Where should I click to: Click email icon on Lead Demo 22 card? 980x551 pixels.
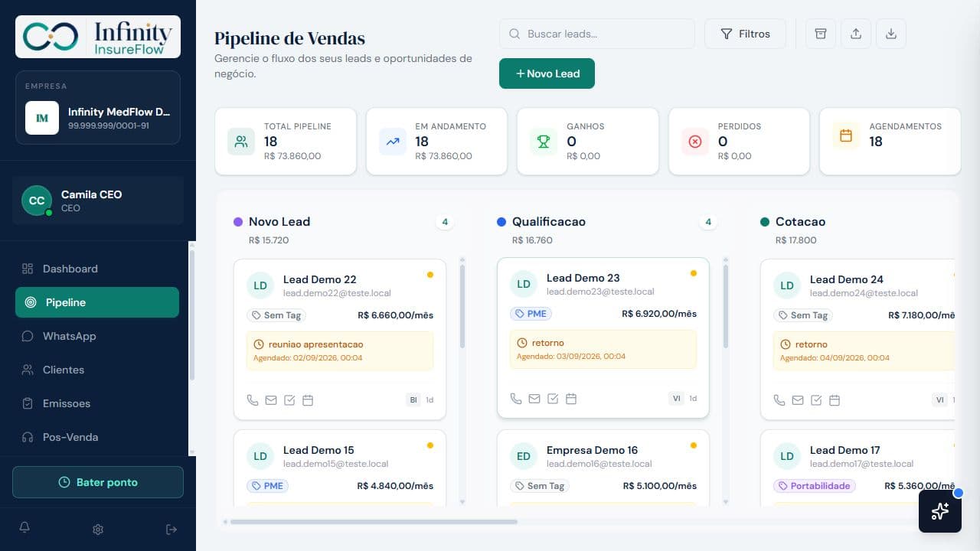pyautogui.click(x=271, y=399)
